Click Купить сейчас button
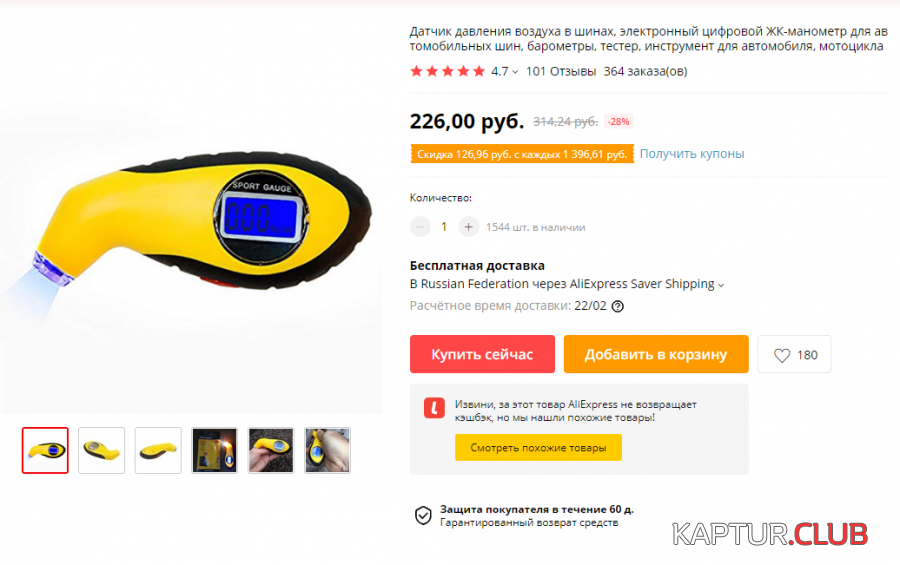This screenshot has width=900, height=565. 482,354
